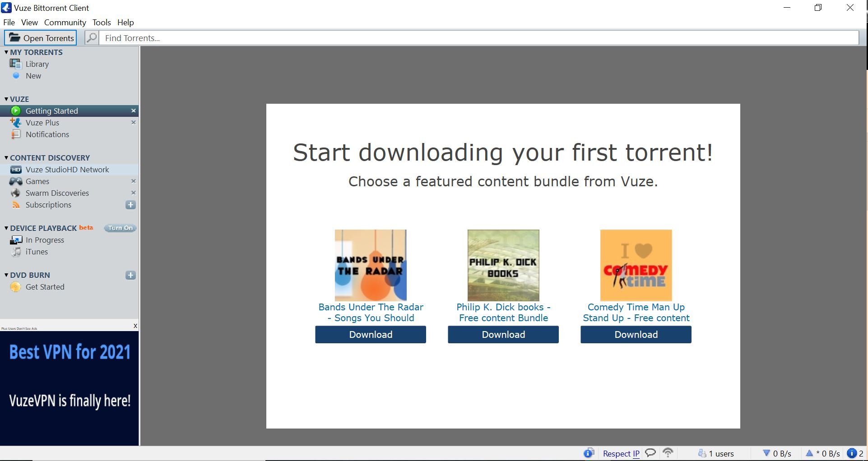Image resolution: width=868 pixels, height=461 pixels.
Task: Collapse the MY TORRENTS section
Action: [x=6, y=52]
